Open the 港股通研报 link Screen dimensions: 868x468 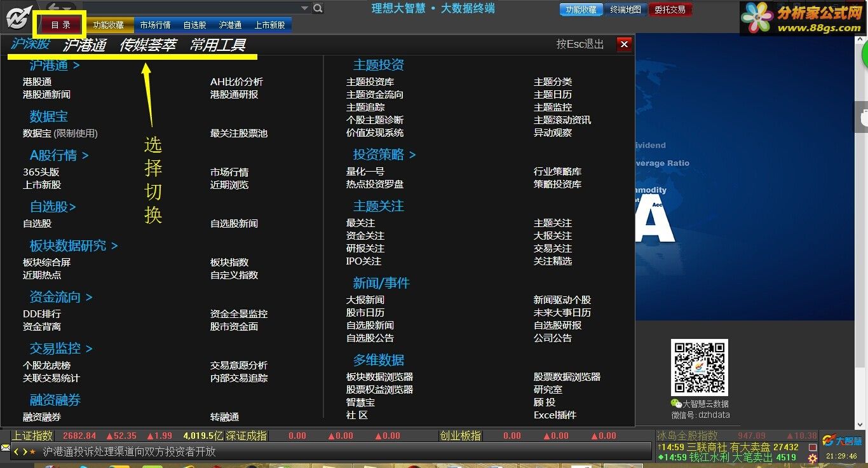coord(234,95)
